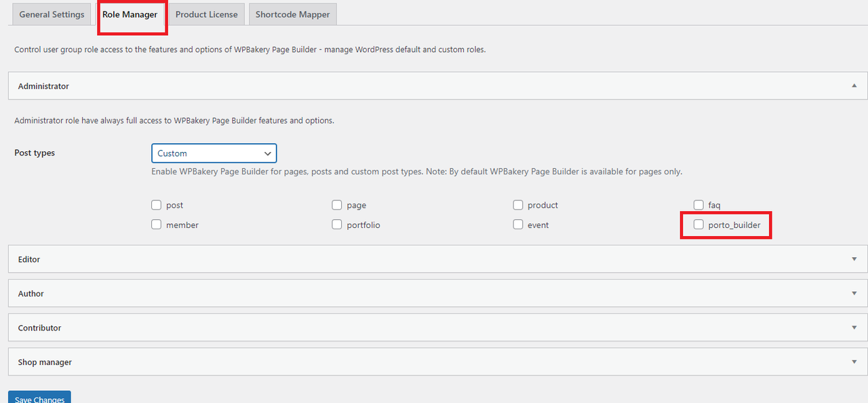Expand the Author role section

[438, 293]
